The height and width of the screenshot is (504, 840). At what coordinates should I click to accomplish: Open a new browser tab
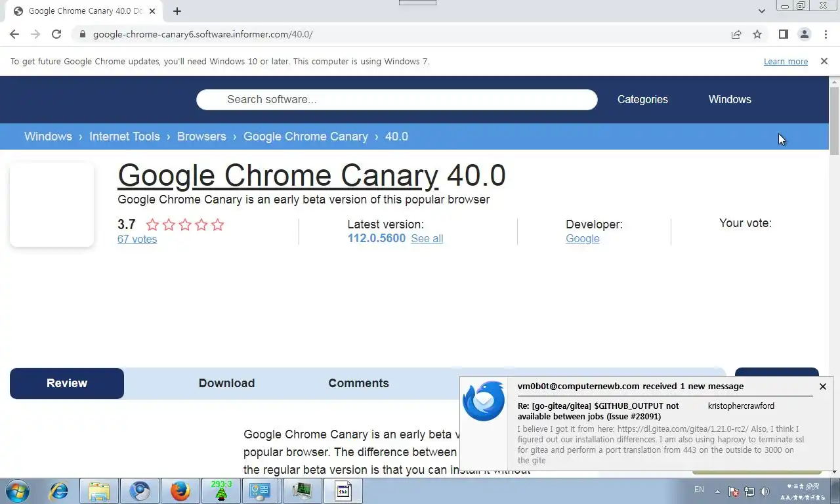tap(177, 11)
